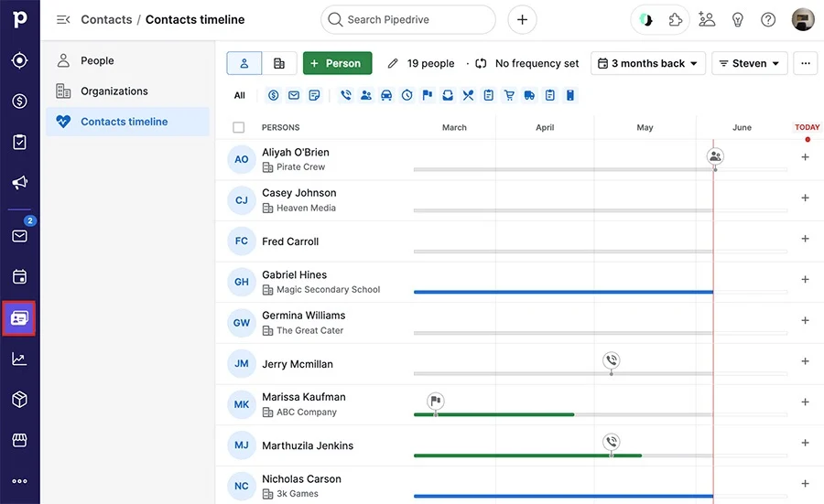This screenshot has width=824, height=504.
Task: Toggle the car activity filter
Action: coord(386,95)
